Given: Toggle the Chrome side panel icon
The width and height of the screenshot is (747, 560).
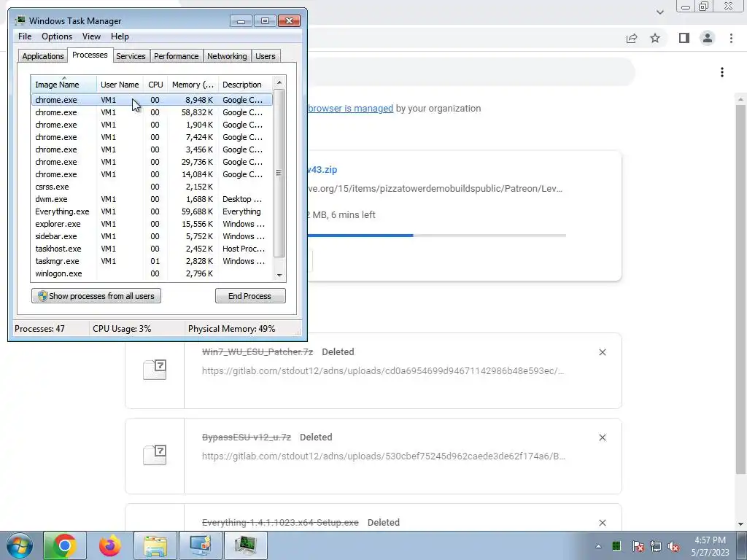Looking at the screenshot, I should coord(684,38).
